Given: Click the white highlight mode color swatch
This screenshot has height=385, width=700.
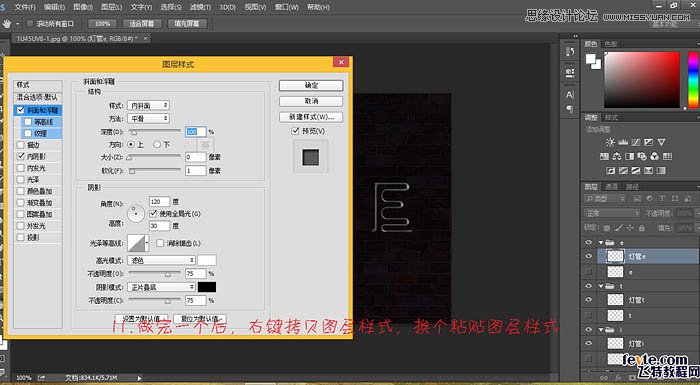Looking at the screenshot, I should point(207,260).
